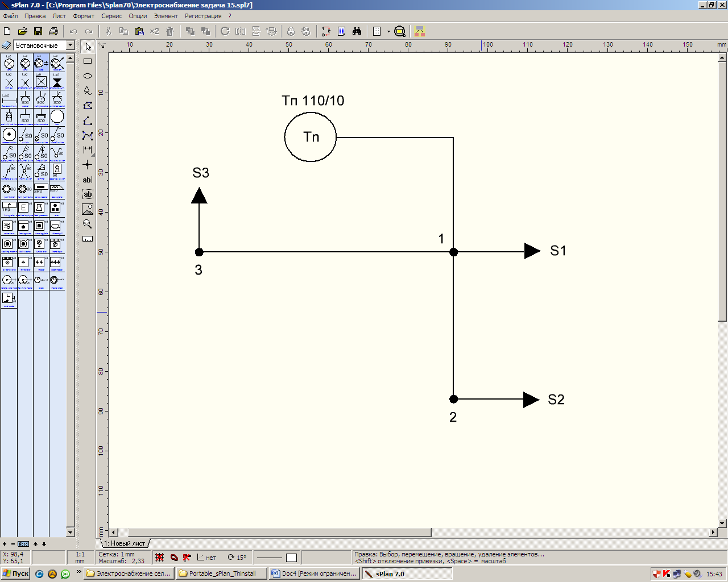Click the down arrow button under the library
Image resolution: width=728 pixels, height=582 pixels.
pos(44,544)
